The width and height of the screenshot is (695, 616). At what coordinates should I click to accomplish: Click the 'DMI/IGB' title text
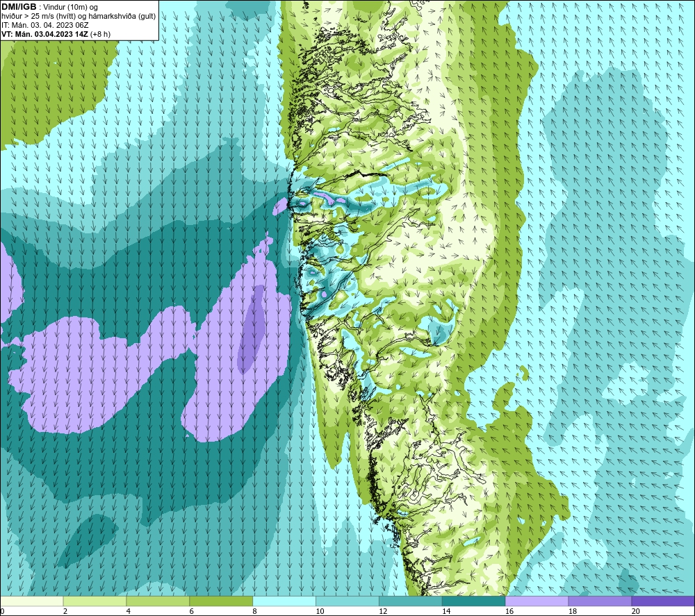[19, 7]
